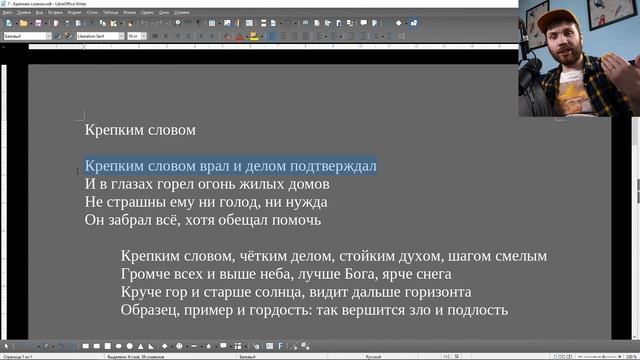Print the document from the toolbar
The image size is (640, 360).
(x=67, y=23)
